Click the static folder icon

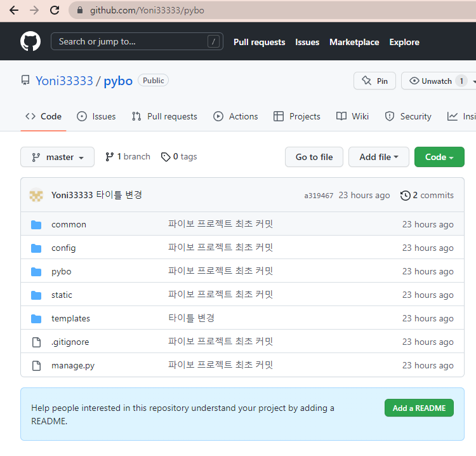pyautogui.click(x=36, y=295)
